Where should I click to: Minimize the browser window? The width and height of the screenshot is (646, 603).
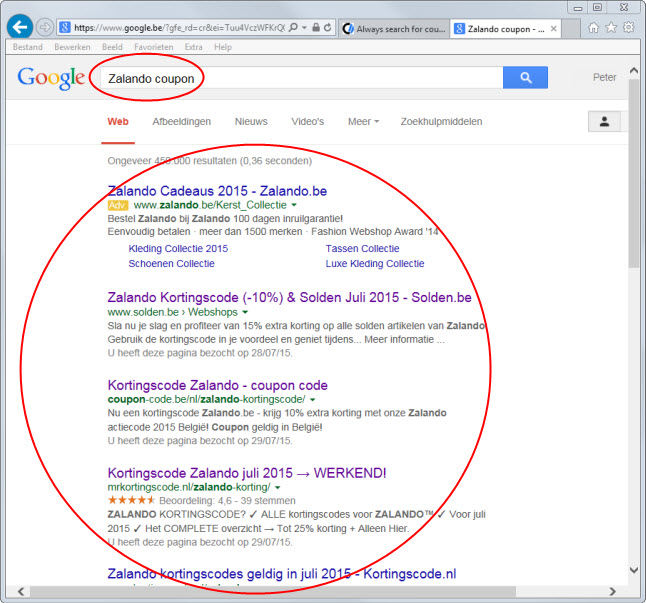point(578,8)
